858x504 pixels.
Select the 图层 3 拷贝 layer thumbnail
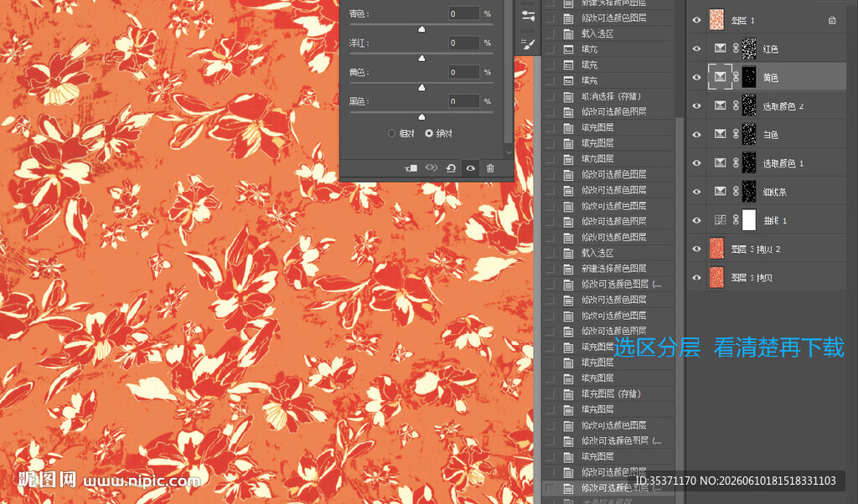coord(716,277)
